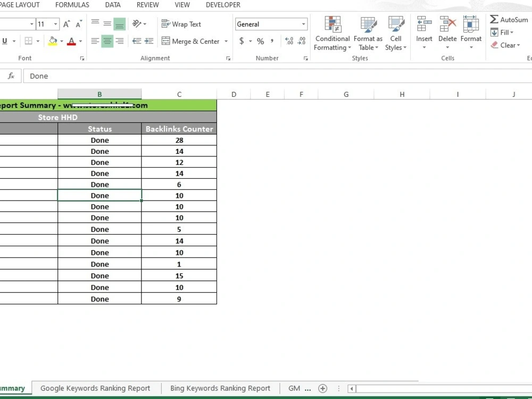Switch to Google Keywords Ranking Report sheet
This screenshot has height=399, width=532.
(95, 388)
